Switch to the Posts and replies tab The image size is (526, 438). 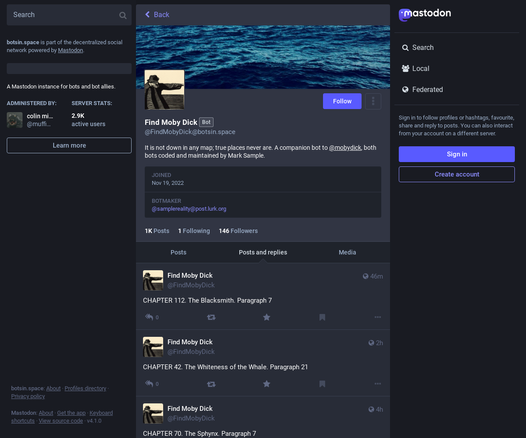coord(263,252)
